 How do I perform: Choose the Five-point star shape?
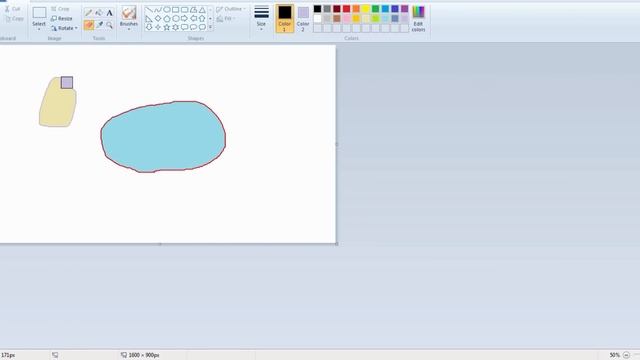pos(167,27)
